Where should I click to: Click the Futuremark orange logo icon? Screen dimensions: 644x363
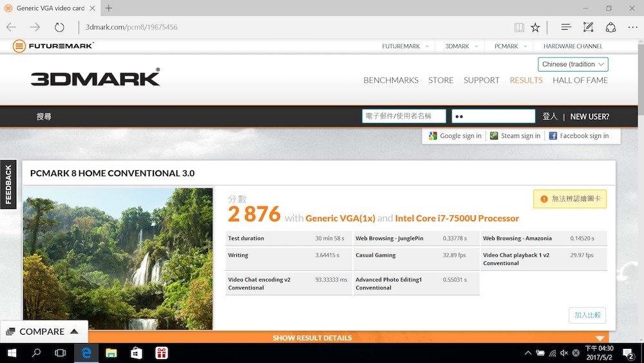point(19,46)
